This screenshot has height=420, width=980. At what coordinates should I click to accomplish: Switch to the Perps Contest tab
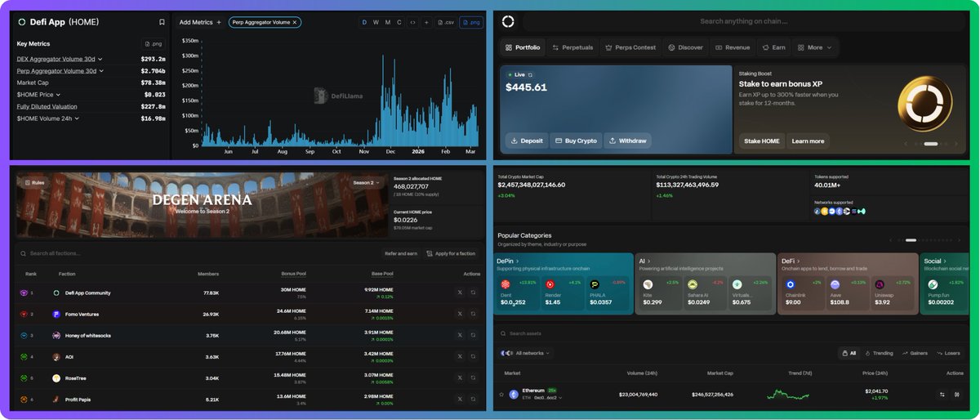pos(630,47)
